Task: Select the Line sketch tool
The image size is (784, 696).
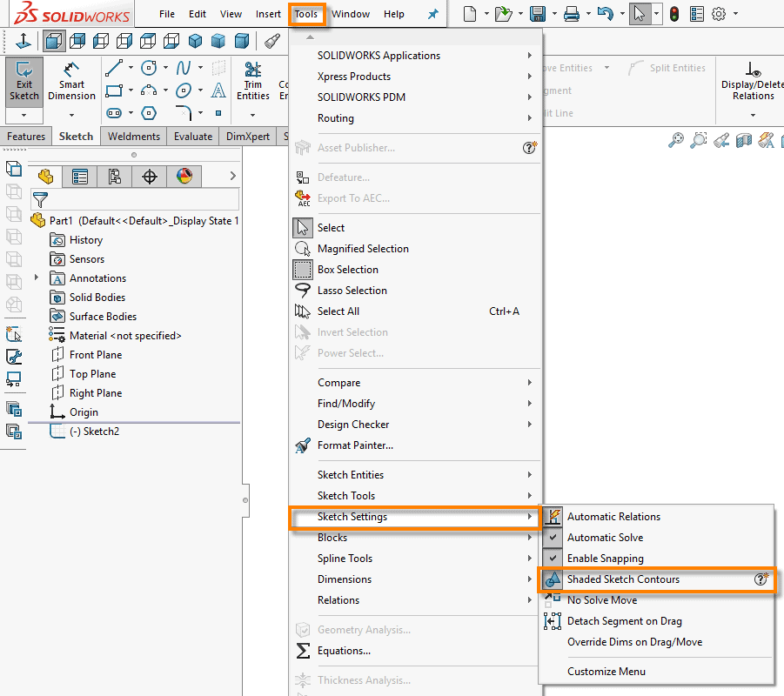Action: click(x=114, y=68)
